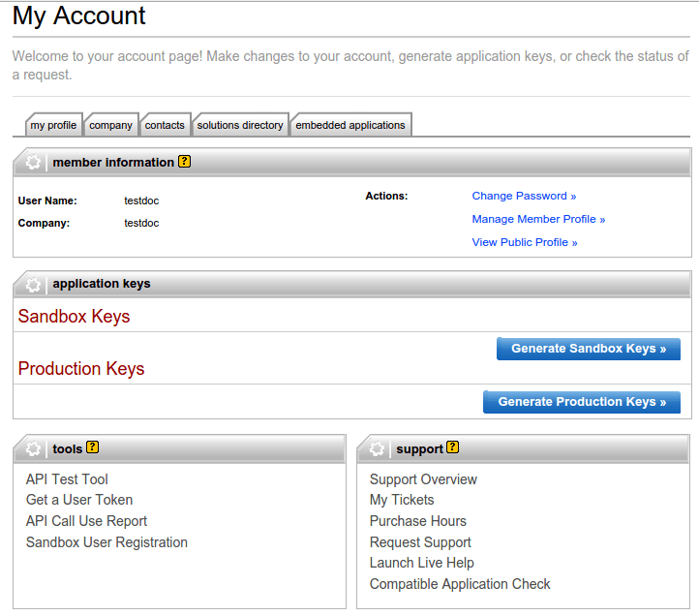Select the solutions directory tab
This screenshot has width=699, height=616.
[x=240, y=125]
